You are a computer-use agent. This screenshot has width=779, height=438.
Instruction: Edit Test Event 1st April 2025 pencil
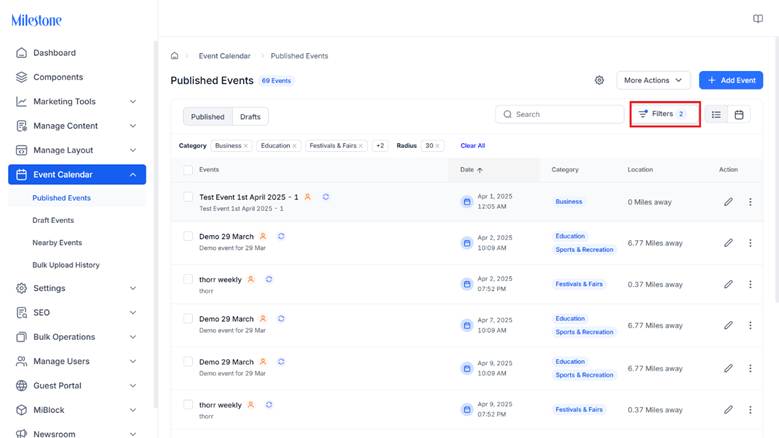(x=728, y=202)
